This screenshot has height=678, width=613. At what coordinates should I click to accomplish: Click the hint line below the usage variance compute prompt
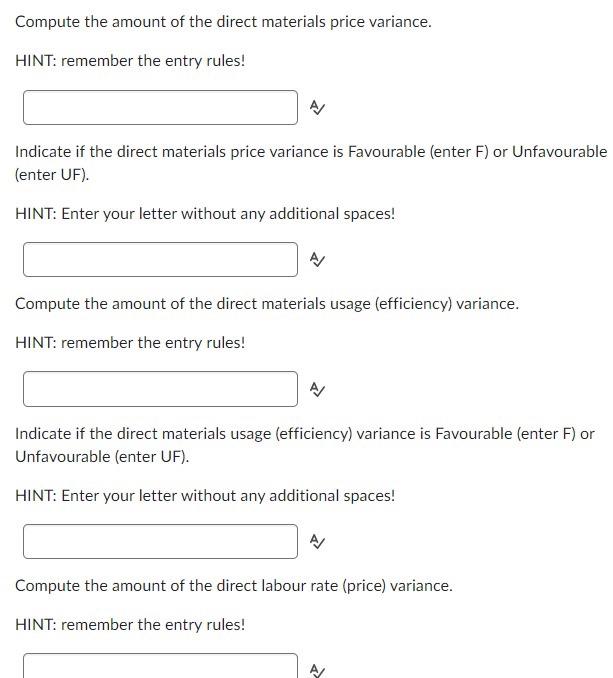click(x=130, y=343)
